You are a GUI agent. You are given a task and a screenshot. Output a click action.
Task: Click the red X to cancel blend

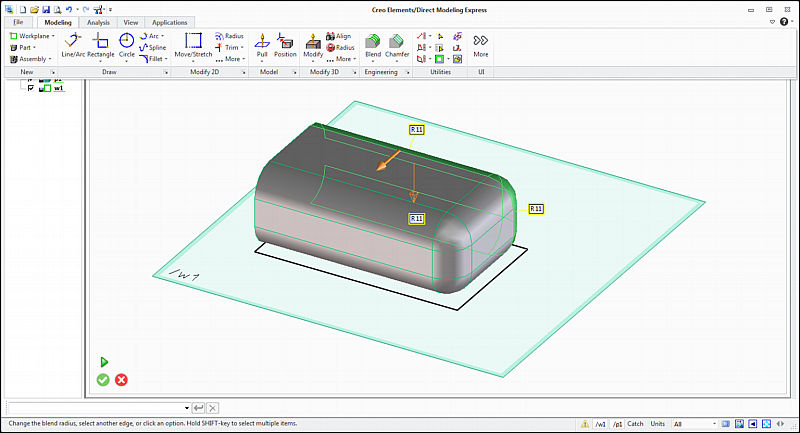click(121, 380)
